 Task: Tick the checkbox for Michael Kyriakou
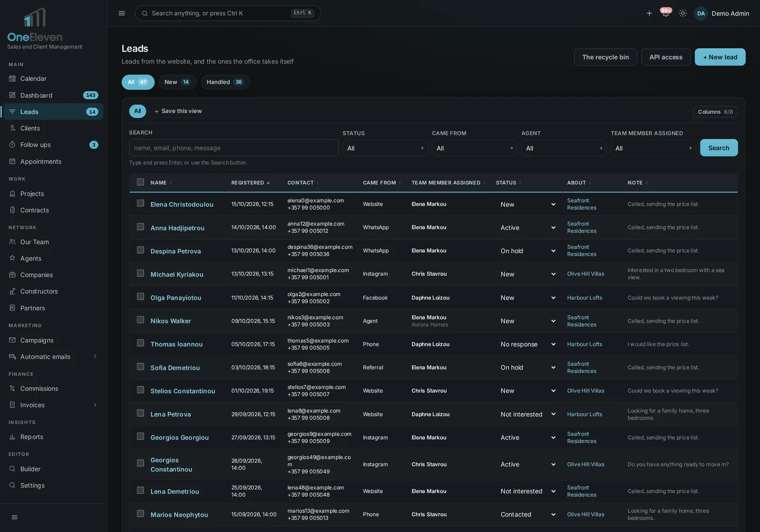[140, 273]
